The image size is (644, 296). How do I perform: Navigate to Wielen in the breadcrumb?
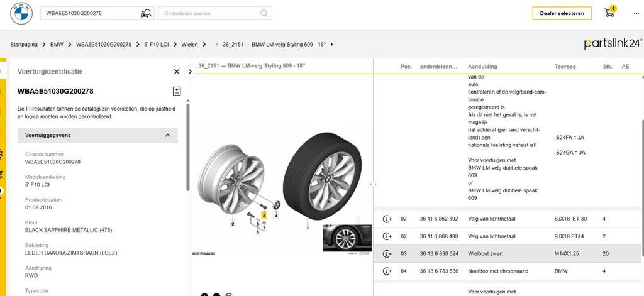(189, 45)
